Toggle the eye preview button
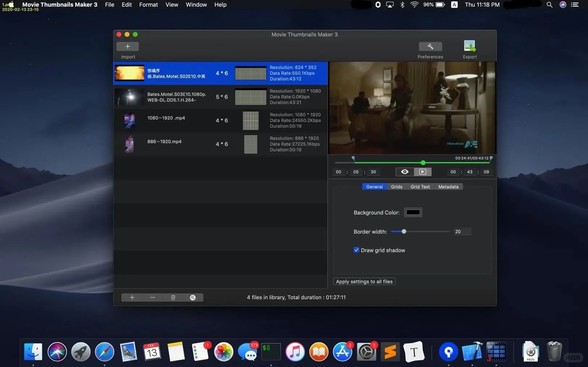The width and height of the screenshot is (588, 367). point(405,172)
